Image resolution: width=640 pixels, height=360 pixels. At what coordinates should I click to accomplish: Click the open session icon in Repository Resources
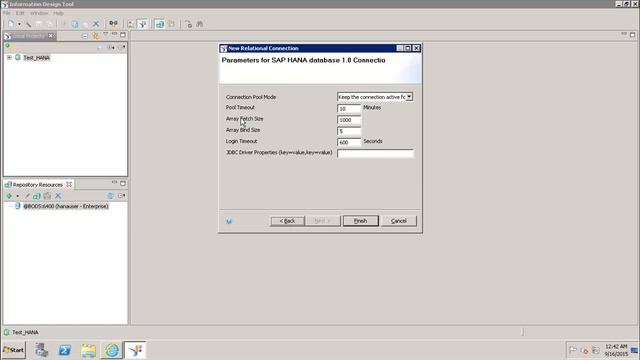pos(37,196)
